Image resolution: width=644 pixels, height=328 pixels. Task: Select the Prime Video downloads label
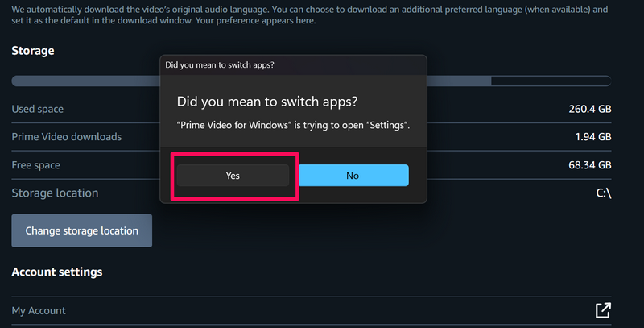[x=66, y=137]
